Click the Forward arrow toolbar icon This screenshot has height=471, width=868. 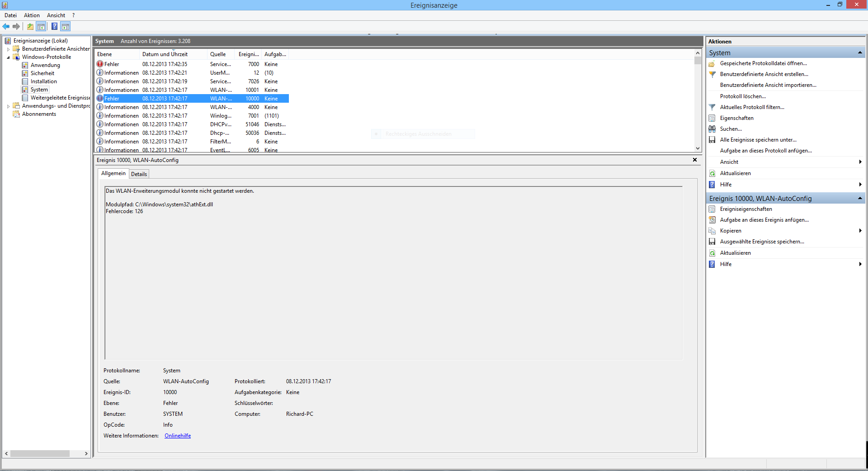coord(16,27)
